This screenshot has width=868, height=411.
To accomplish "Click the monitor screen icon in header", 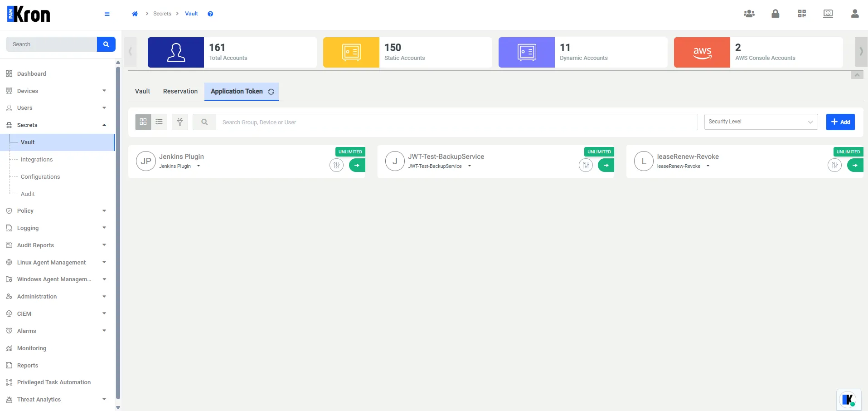I will [x=828, y=14].
